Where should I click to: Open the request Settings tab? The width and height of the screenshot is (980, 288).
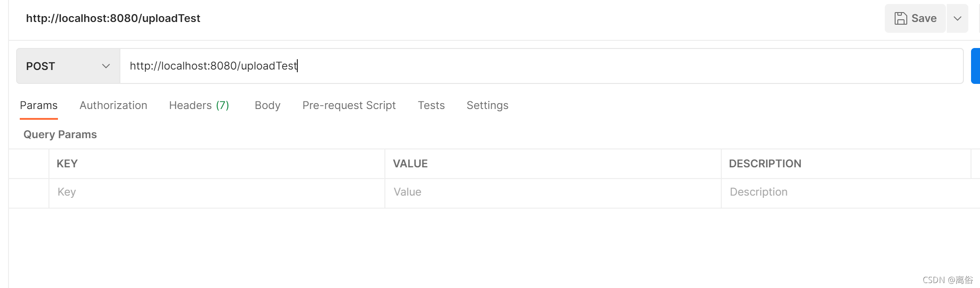pos(487,105)
